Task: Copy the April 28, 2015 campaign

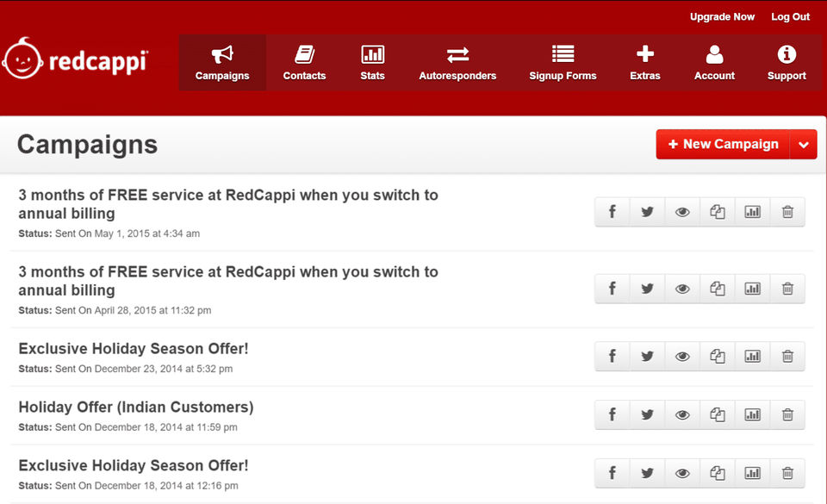Action: [x=717, y=289]
